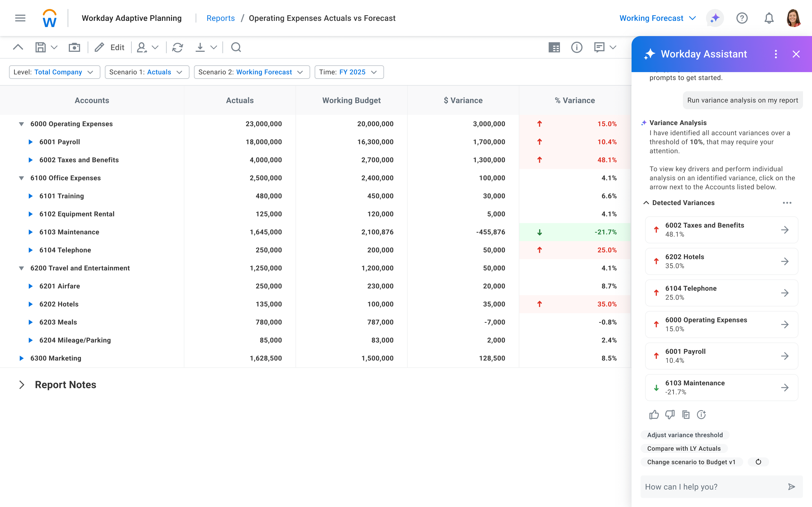812x507 pixels.
Task: Open notifications with the bell icon
Action: (x=769, y=18)
